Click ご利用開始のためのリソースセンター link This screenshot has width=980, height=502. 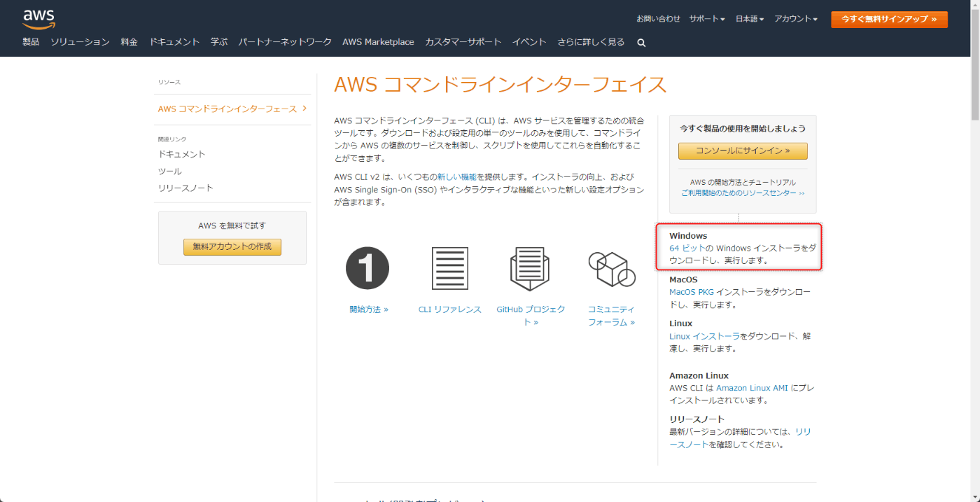tap(743, 193)
